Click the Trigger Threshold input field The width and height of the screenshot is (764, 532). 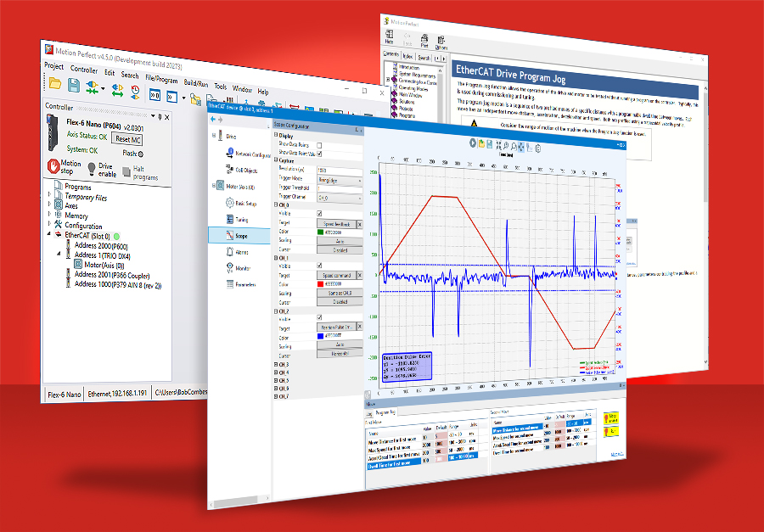pyautogui.click(x=340, y=189)
